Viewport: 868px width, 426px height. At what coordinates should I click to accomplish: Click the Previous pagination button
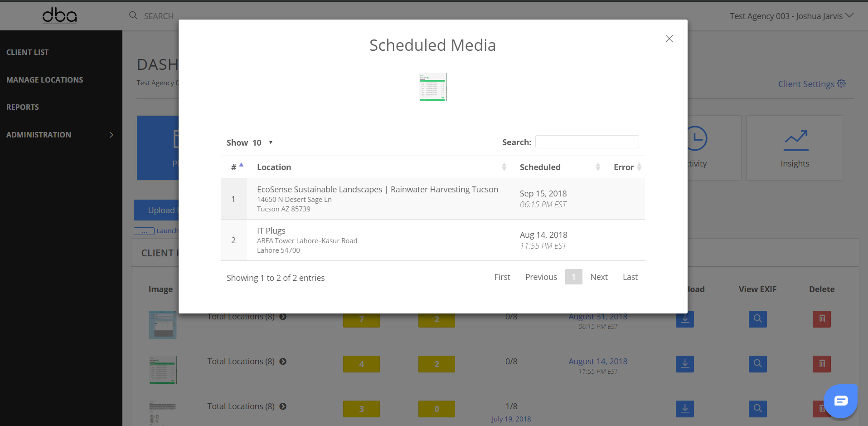click(x=541, y=277)
